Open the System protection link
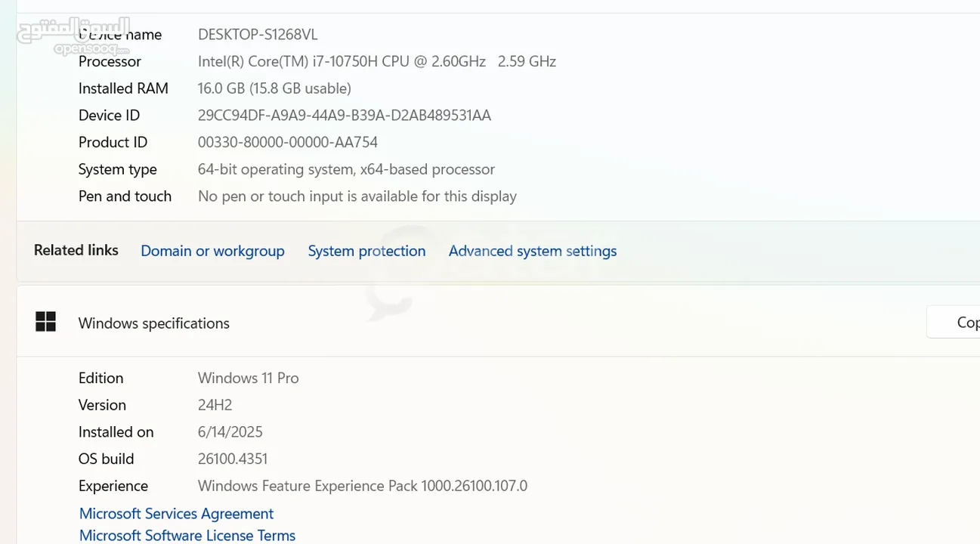The width and height of the screenshot is (980, 544). [366, 251]
